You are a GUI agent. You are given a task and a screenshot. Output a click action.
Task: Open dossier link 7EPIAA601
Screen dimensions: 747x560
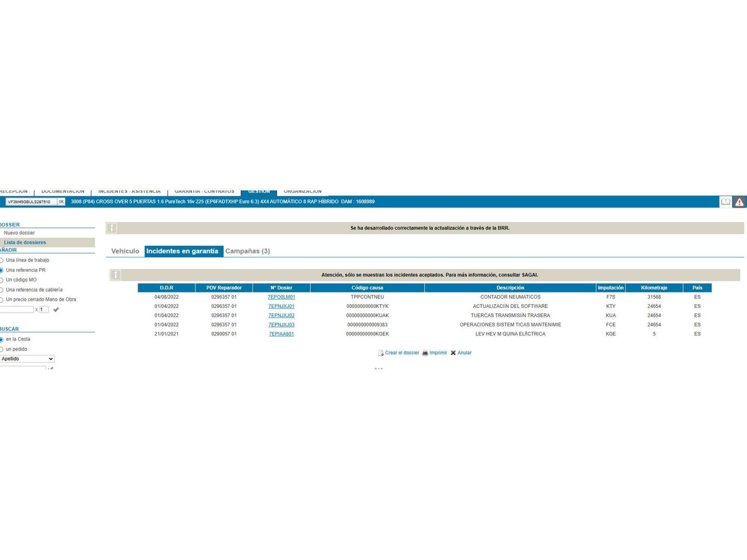(281, 334)
